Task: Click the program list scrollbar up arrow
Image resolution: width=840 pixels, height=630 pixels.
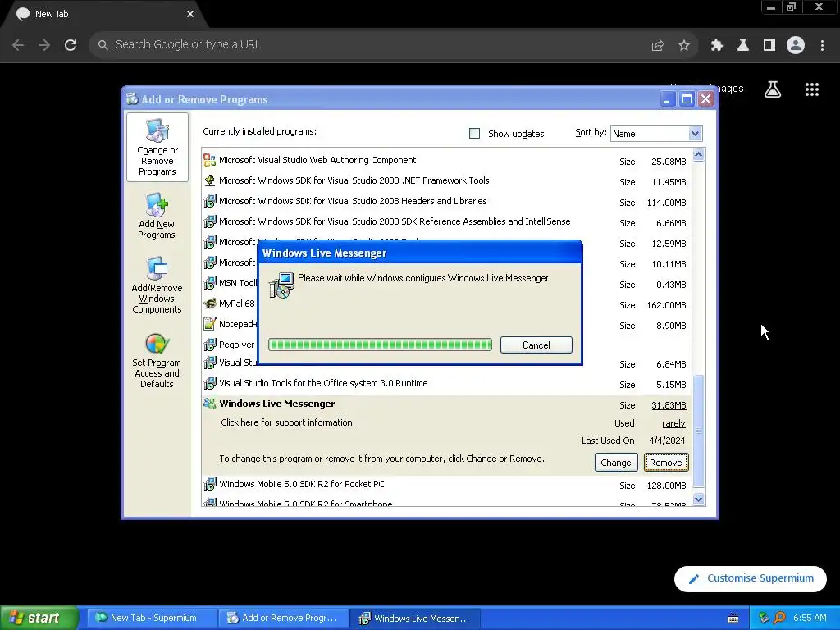Action: (x=698, y=155)
